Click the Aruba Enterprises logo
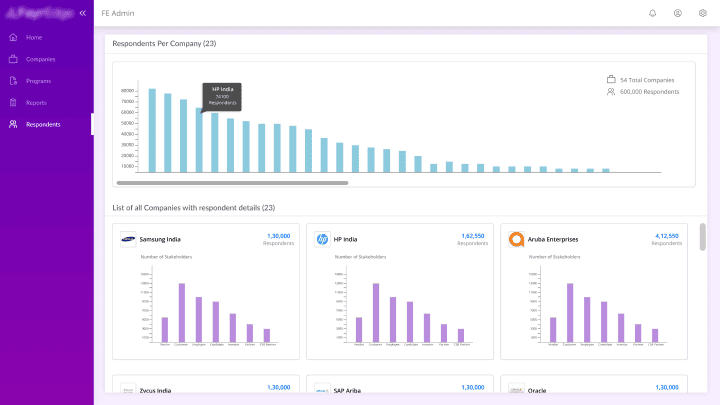The width and height of the screenshot is (720, 405). click(x=516, y=239)
